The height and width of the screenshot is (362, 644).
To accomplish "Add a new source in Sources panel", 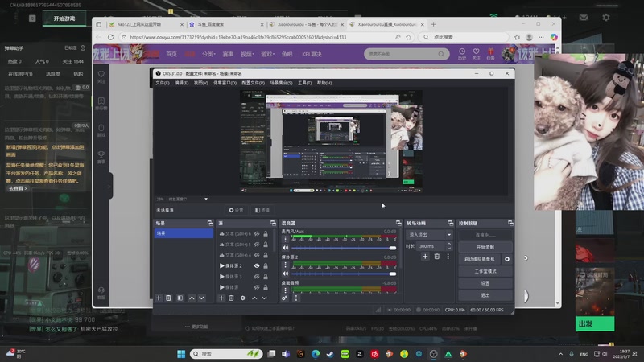I will (x=221, y=298).
